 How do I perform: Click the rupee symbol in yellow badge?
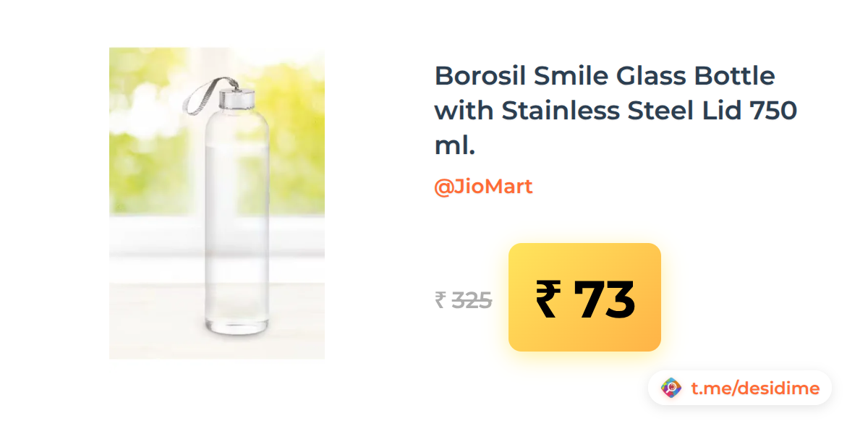coord(548,299)
